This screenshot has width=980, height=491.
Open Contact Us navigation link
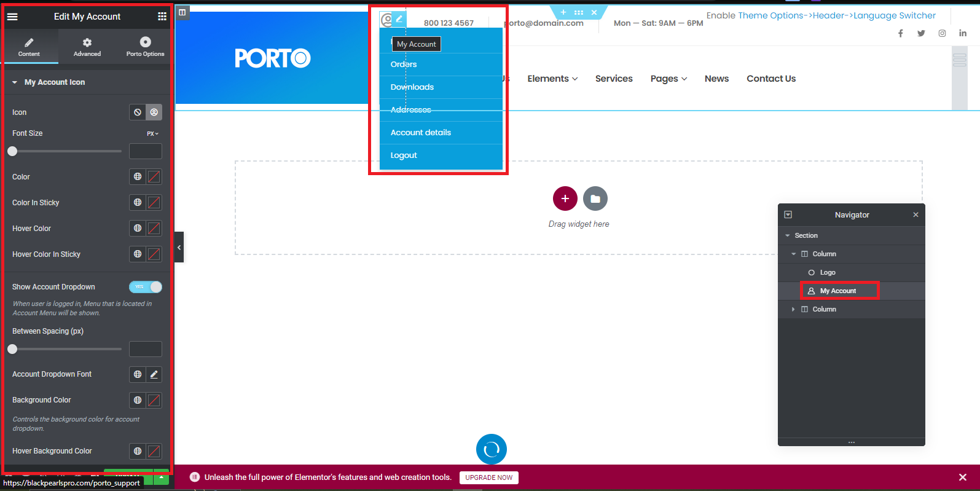[x=771, y=79]
